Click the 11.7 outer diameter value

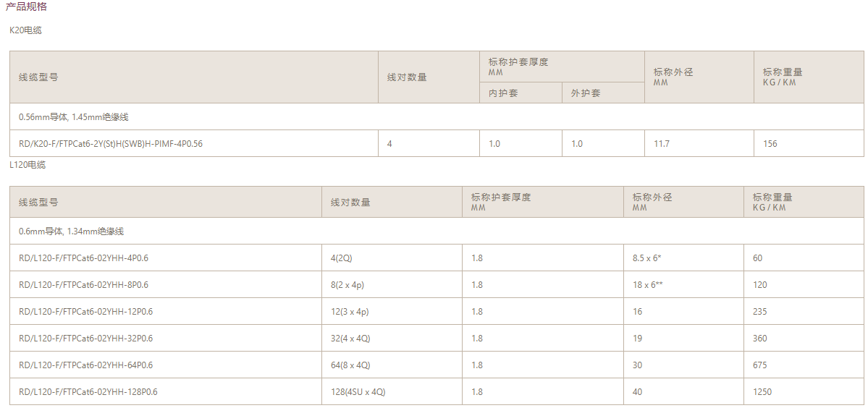[x=661, y=144]
